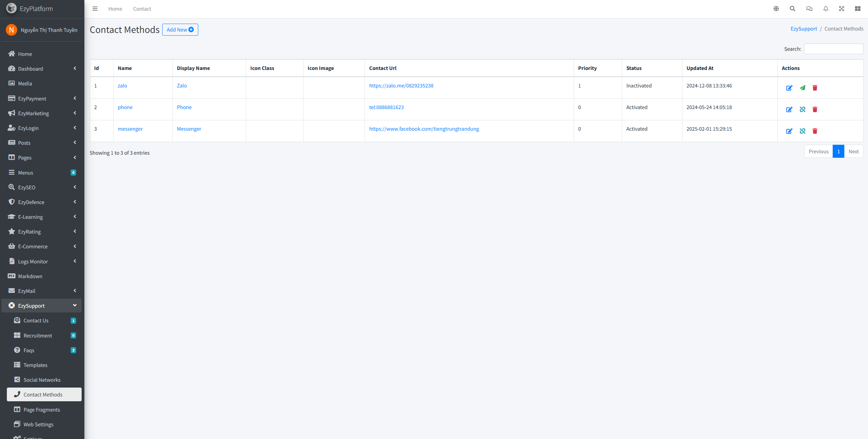The height and width of the screenshot is (439, 868).
Task: Open Social Networks in sidebar
Action: [42, 380]
